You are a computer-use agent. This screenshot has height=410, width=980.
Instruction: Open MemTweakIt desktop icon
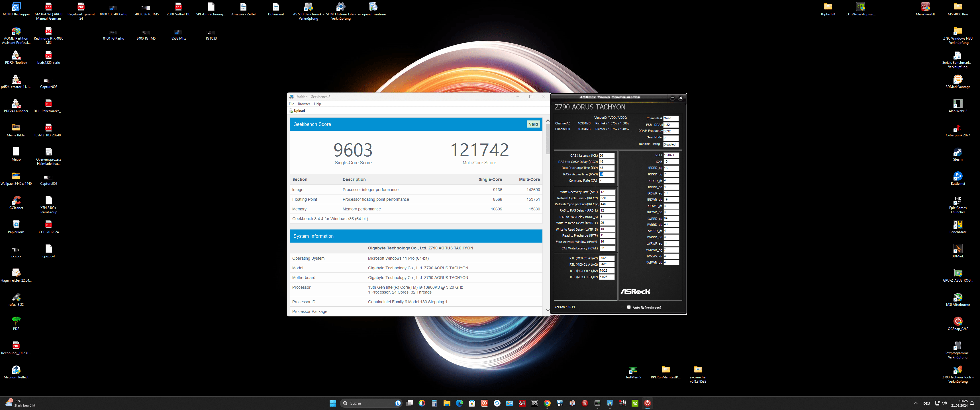coord(925,7)
